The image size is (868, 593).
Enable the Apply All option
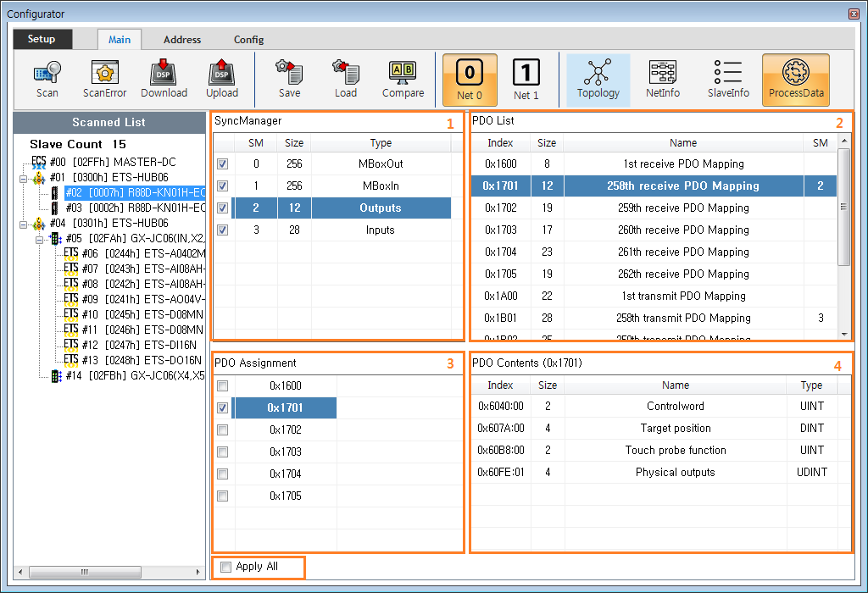(x=225, y=568)
